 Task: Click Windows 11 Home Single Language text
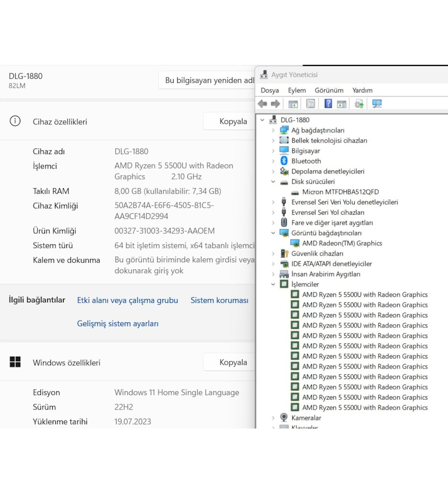pos(177,392)
